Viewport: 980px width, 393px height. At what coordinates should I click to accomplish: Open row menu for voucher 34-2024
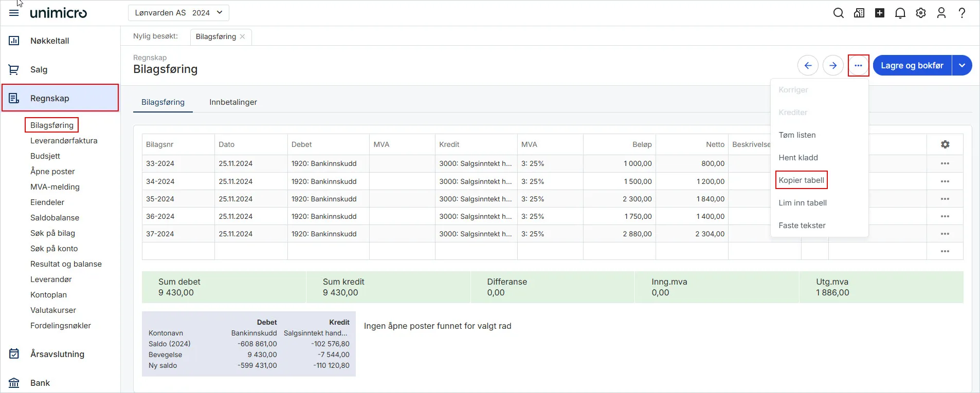(x=945, y=181)
